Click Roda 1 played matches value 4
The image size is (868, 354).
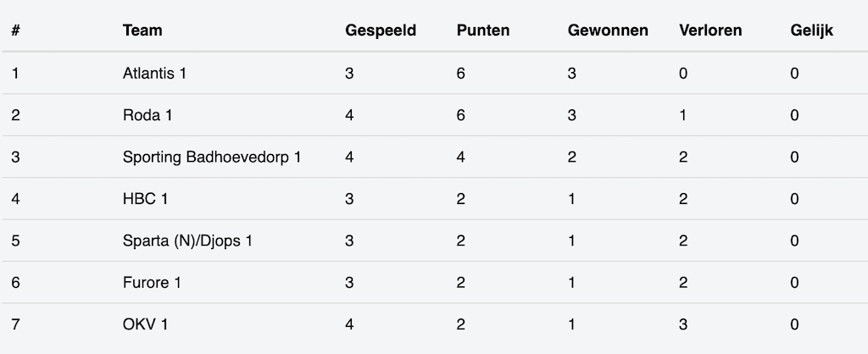pyautogui.click(x=349, y=115)
